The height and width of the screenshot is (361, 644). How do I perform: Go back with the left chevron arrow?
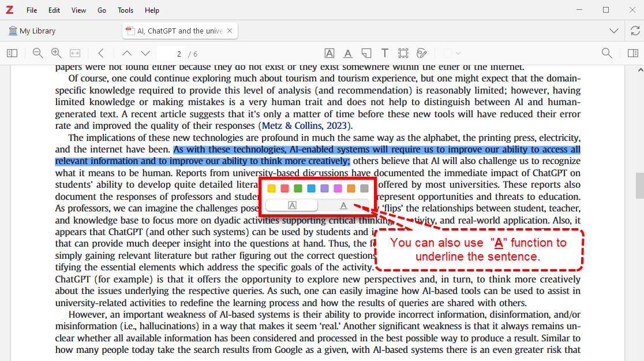click(x=101, y=53)
